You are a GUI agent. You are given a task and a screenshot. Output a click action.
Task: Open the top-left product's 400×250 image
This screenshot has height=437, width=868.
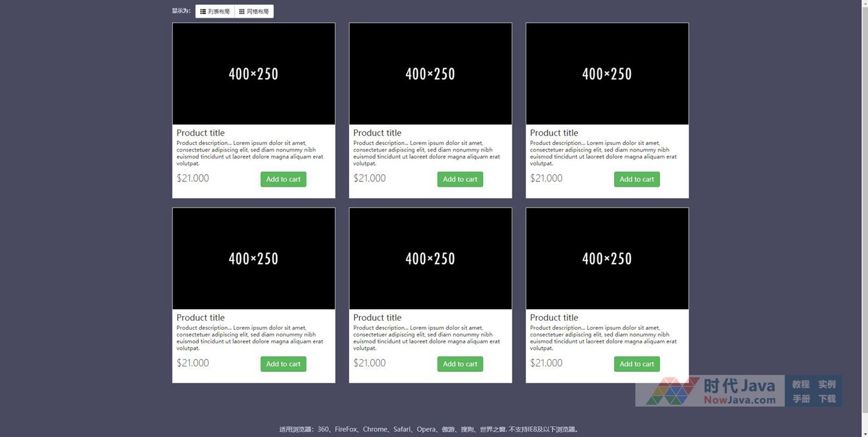(x=253, y=74)
